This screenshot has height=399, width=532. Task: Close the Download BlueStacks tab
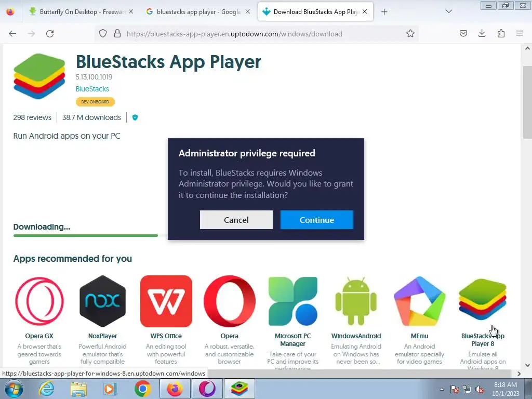pyautogui.click(x=365, y=11)
